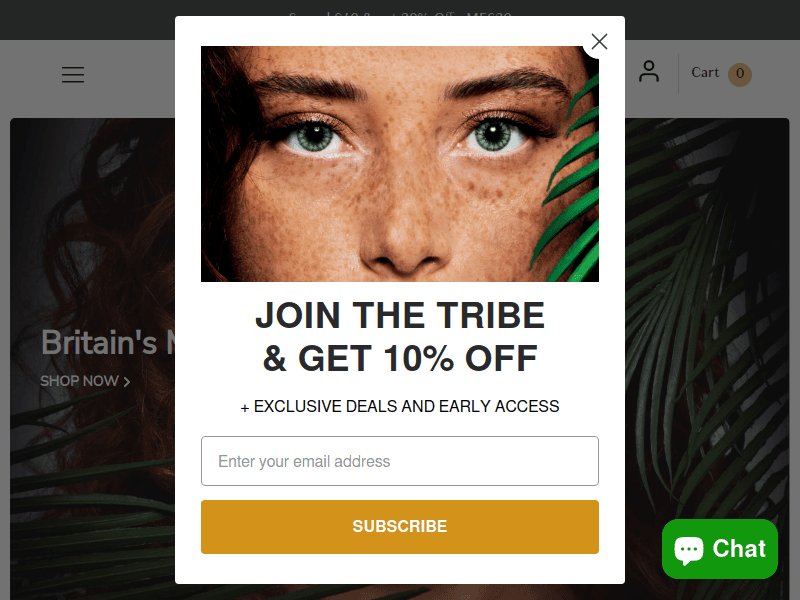Open the hamburger navigation menu
This screenshot has width=800, height=600.
point(73,74)
